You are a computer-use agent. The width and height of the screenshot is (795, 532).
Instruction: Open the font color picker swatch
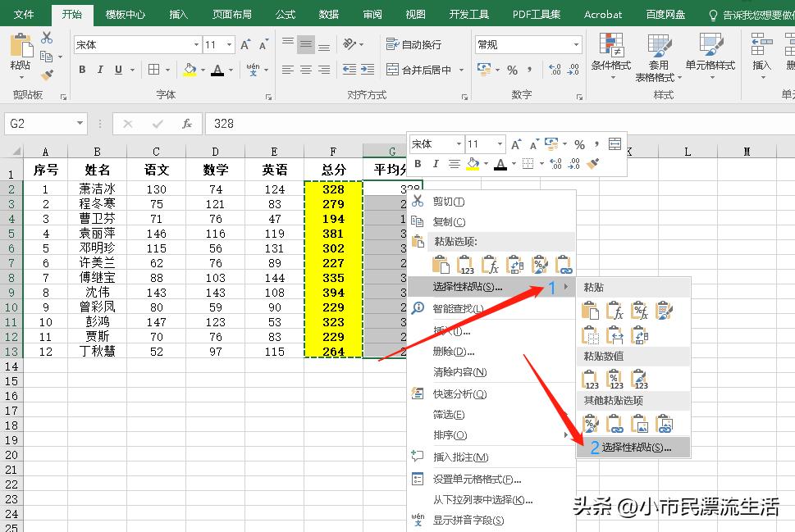500,164
